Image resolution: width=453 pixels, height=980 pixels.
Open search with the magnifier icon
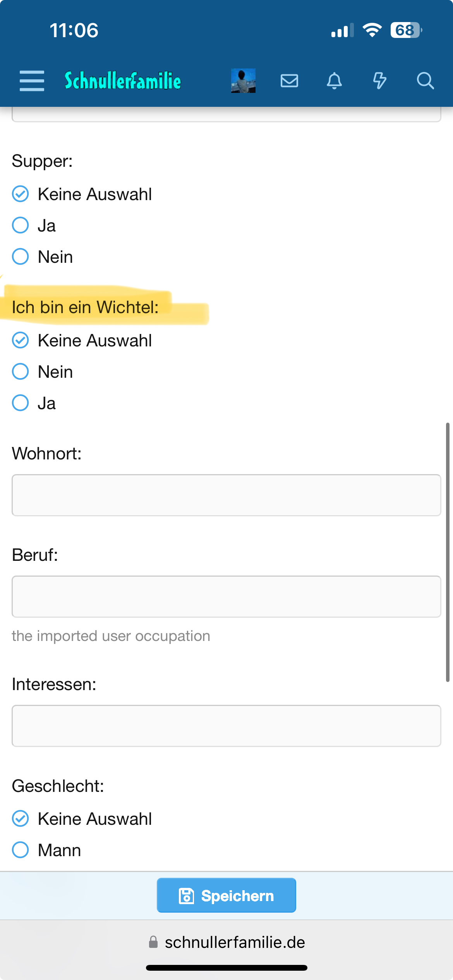[x=425, y=81]
